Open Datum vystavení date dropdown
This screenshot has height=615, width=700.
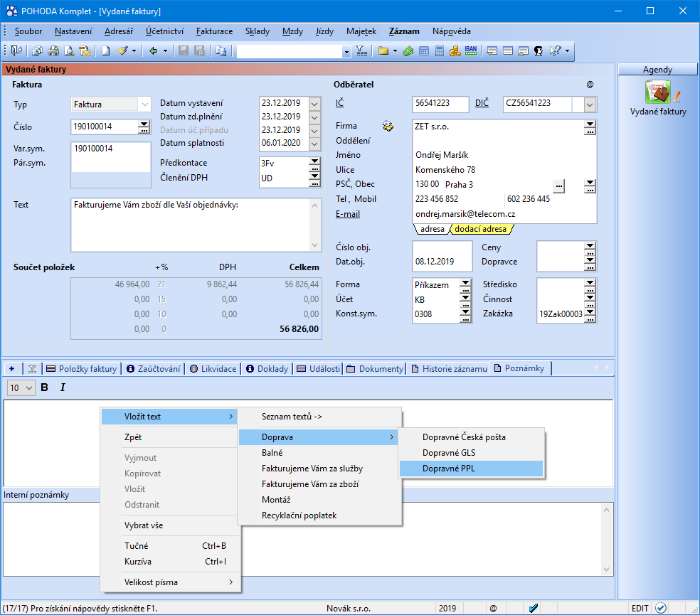314,104
